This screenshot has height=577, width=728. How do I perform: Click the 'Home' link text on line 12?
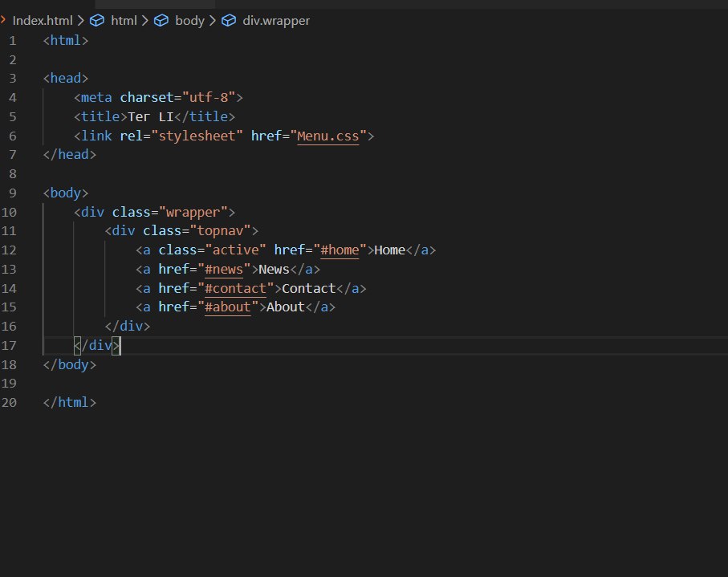pos(389,250)
